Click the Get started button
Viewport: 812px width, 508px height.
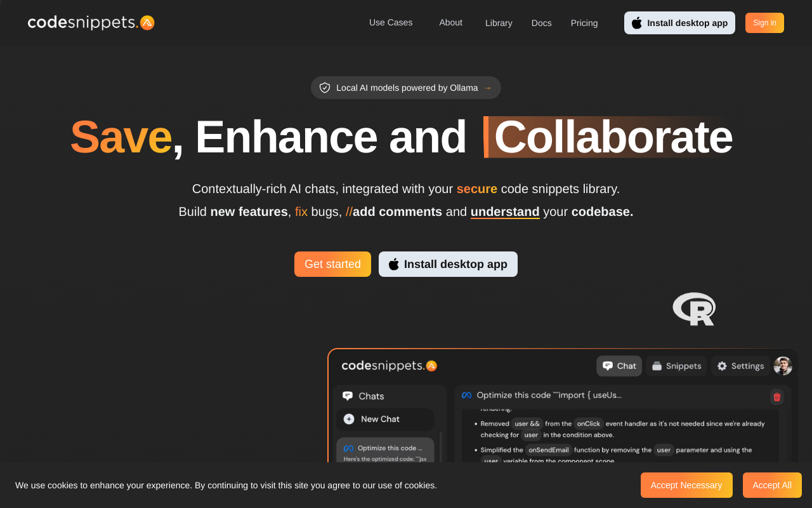tap(332, 264)
